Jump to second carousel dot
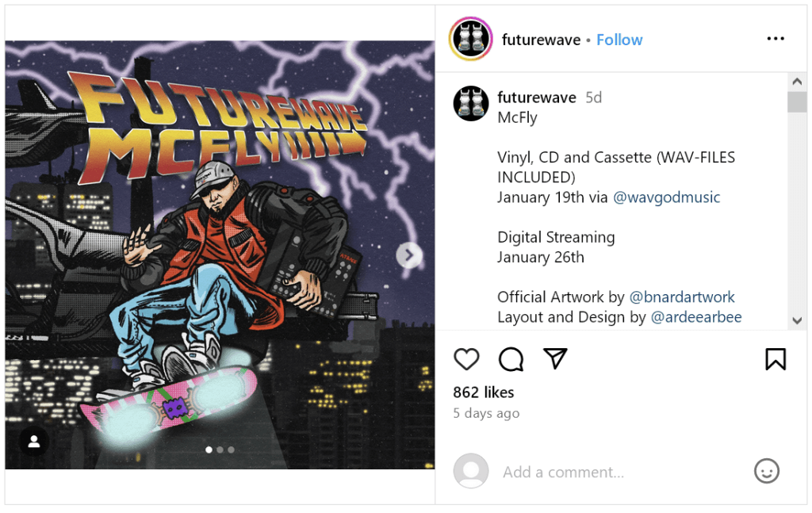The height and width of the screenshot is (513, 812). point(220,450)
